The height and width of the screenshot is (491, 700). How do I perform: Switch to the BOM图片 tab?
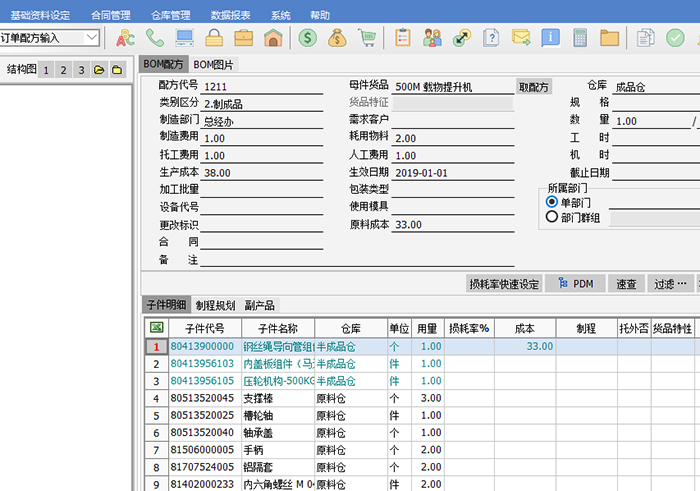tap(216, 64)
